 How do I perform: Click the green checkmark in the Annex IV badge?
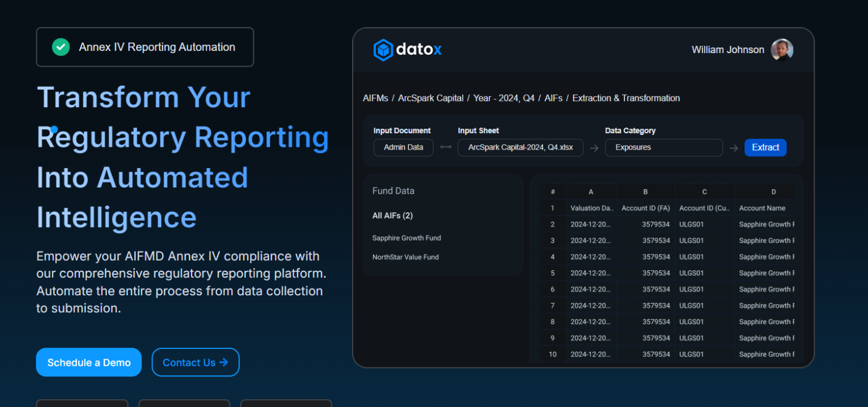(x=61, y=47)
